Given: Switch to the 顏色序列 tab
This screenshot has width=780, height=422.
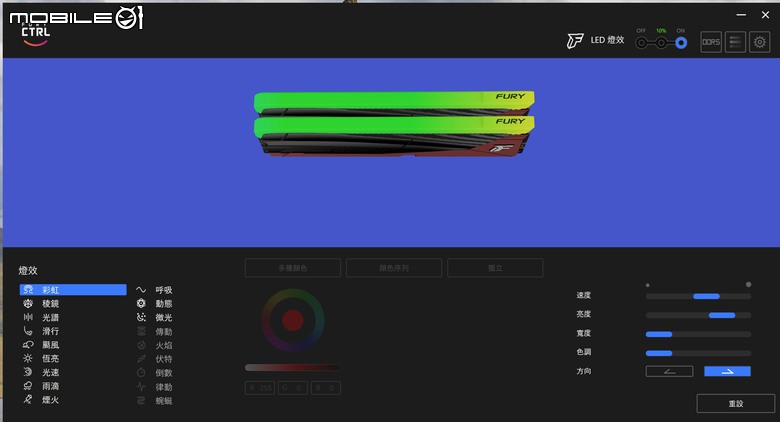Looking at the screenshot, I should [394, 268].
